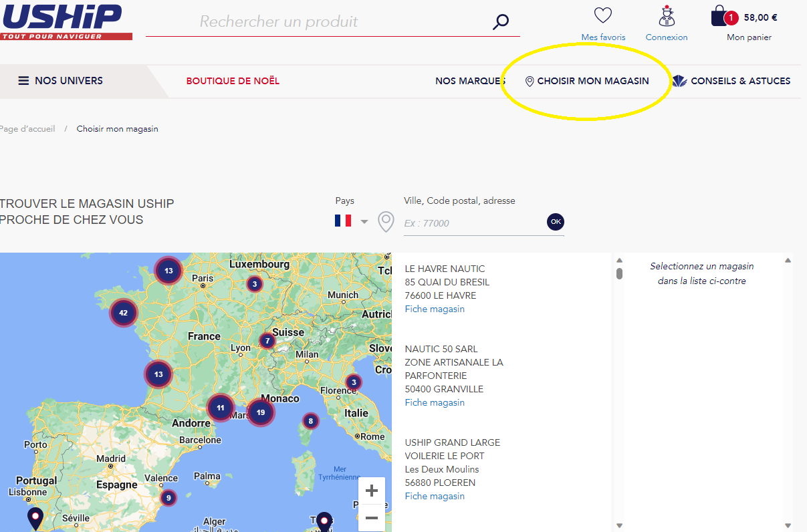The height and width of the screenshot is (532, 807).
Task: Select the NAUTIC 50 SARL store name
Action: pyautogui.click(x=441, y=349)
